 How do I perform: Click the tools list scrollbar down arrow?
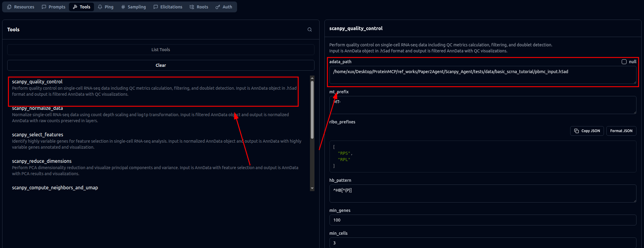pyautogui.click(x=312, y=188)
